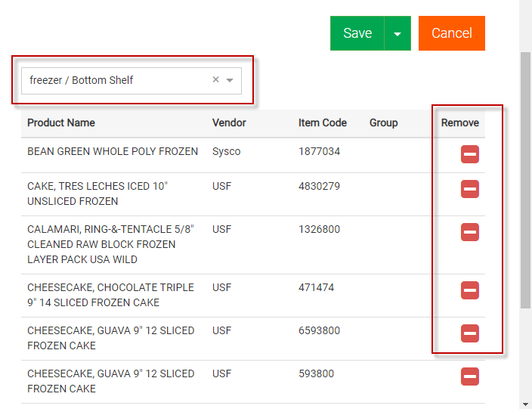Sort by Product Name column header
The height and width of the screenshot is (409, 532).
(61, 122)
